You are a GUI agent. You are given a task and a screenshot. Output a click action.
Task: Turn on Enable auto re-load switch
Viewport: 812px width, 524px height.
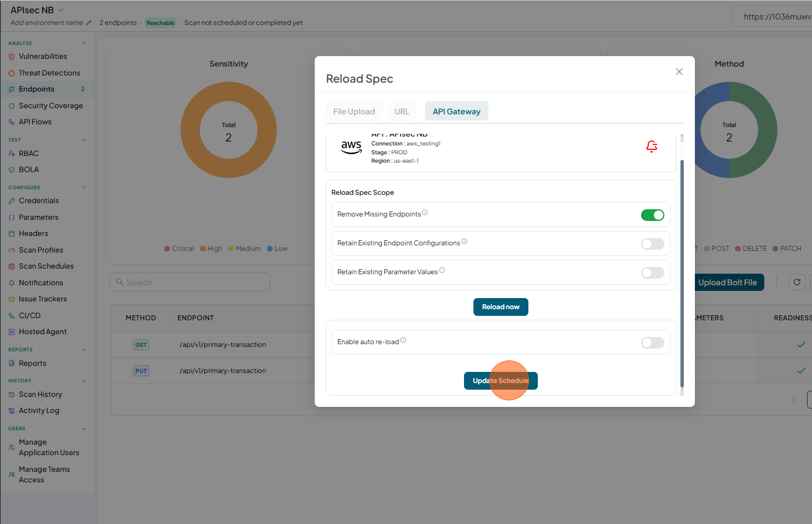point(653,342)
